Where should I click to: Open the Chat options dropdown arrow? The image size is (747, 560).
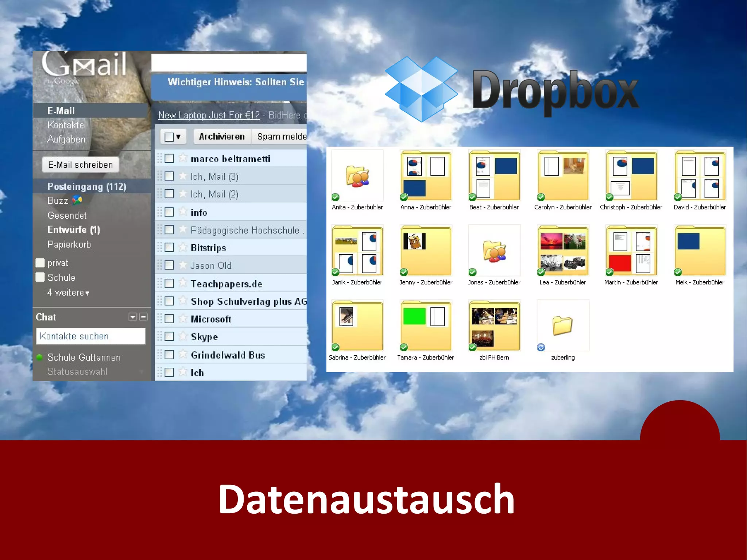133,317
